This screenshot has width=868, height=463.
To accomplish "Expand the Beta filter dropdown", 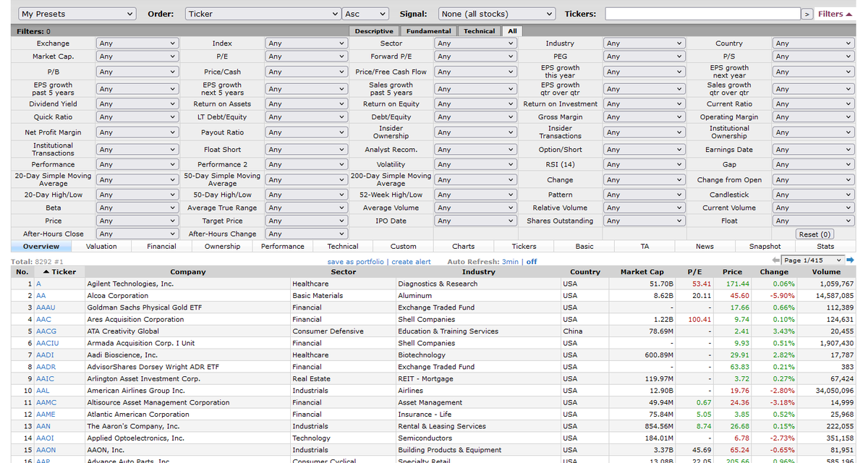I will [137, 208].
